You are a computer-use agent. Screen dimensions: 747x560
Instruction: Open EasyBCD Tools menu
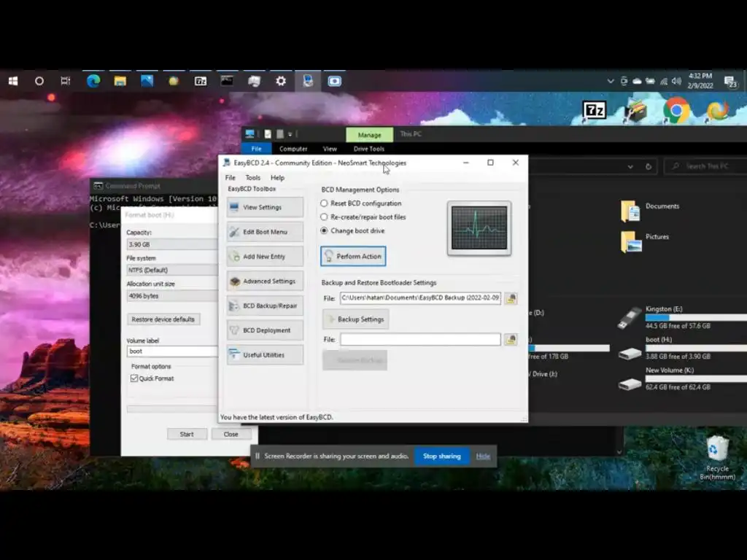point(253,178)
